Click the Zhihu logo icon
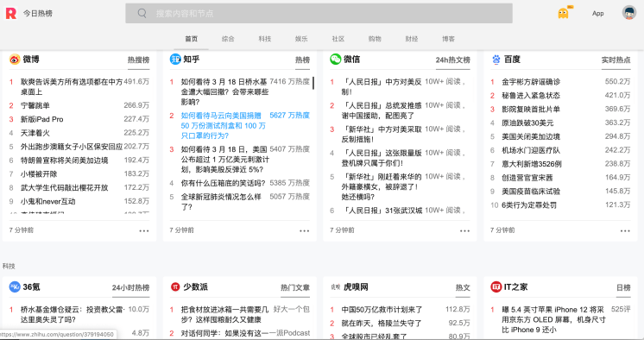Screen dimensions: 644x340 pyautogui.click(x=175, y=60)
